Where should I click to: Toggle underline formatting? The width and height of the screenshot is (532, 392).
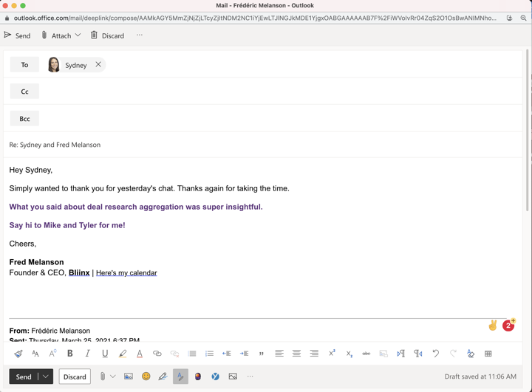coord(105,354)
